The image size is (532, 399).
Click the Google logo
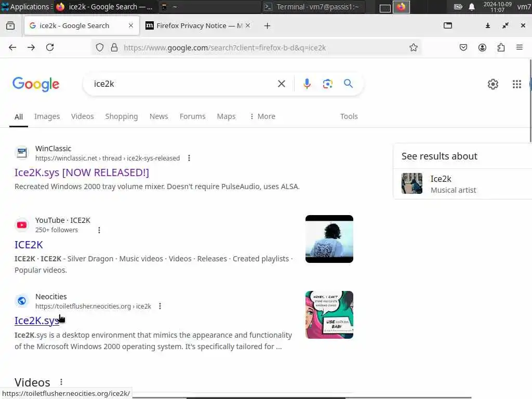pyautogui.click(x=36, y=84)
